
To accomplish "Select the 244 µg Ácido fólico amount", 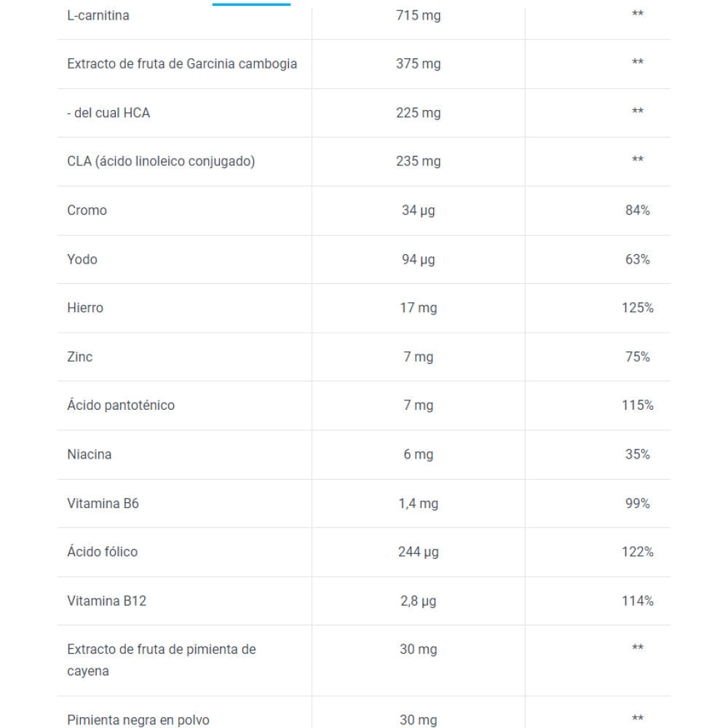I will 418,552.
